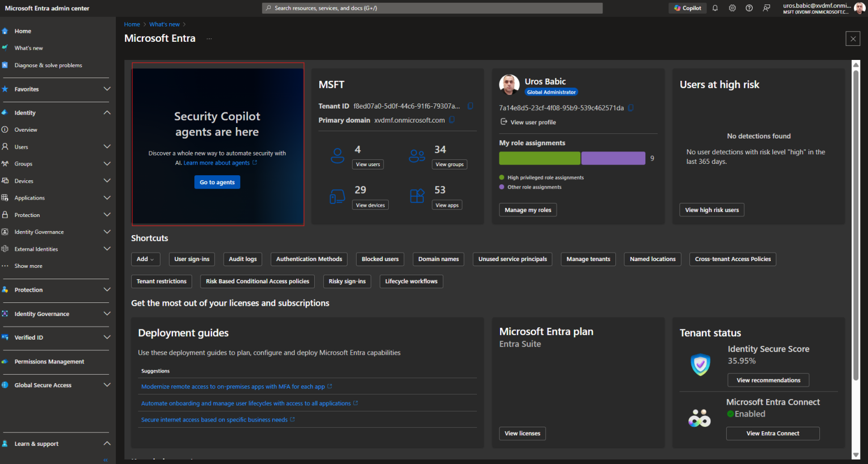
Task: Open the help question mark icon
Action: 749,7
